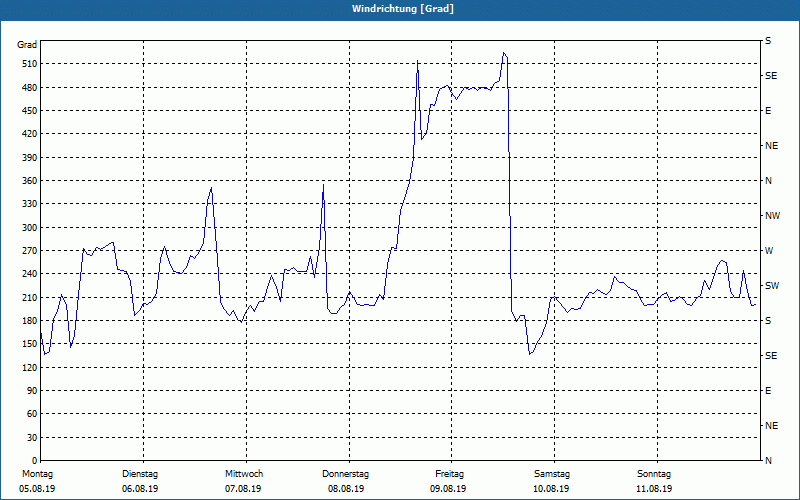Click the 'Sonntag' day label

[654, 474]
